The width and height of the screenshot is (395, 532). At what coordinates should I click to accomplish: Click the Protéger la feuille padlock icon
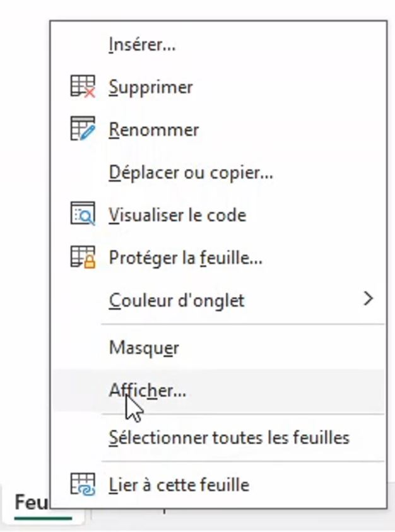pyautogui.click(x=83, y=257)
